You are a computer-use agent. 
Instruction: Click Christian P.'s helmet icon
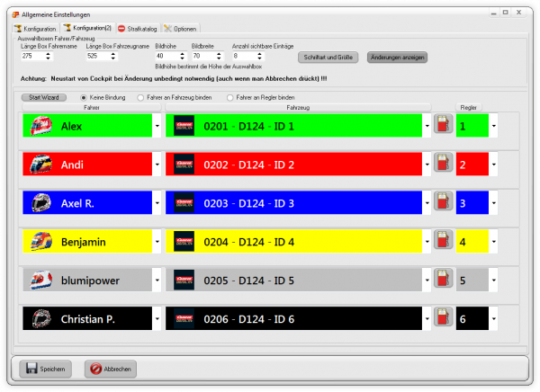click(x=42, y=318)
